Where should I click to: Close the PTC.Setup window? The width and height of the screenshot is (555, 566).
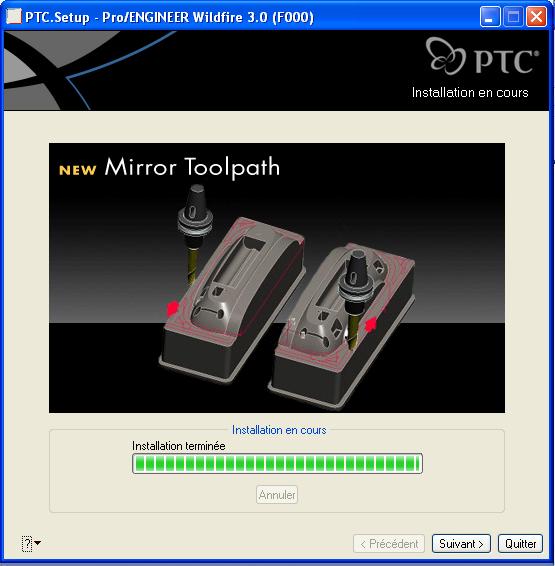pyautogui.click(x=536, y=17)
